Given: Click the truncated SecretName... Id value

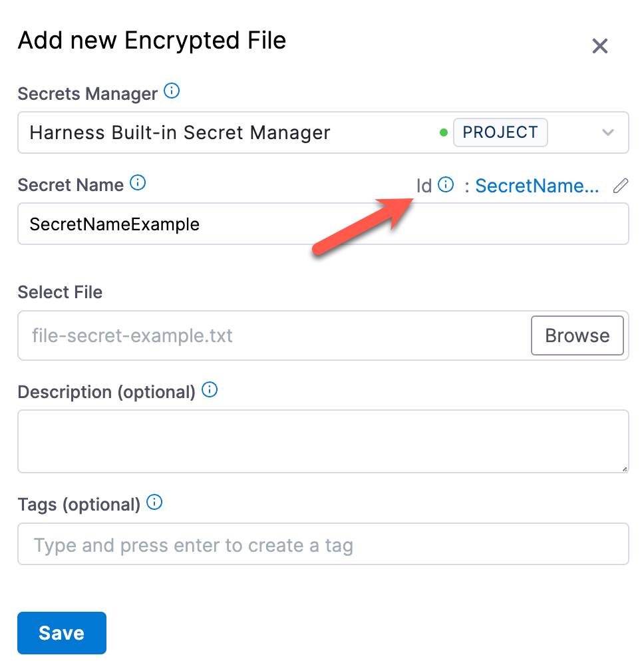Looking at the screenshot, I should click(x=537, y=186).
